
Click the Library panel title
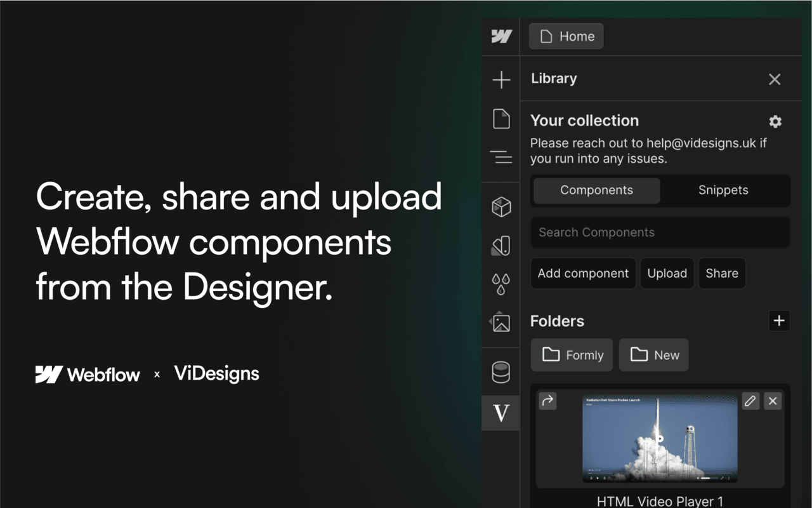tap(554, 79)
